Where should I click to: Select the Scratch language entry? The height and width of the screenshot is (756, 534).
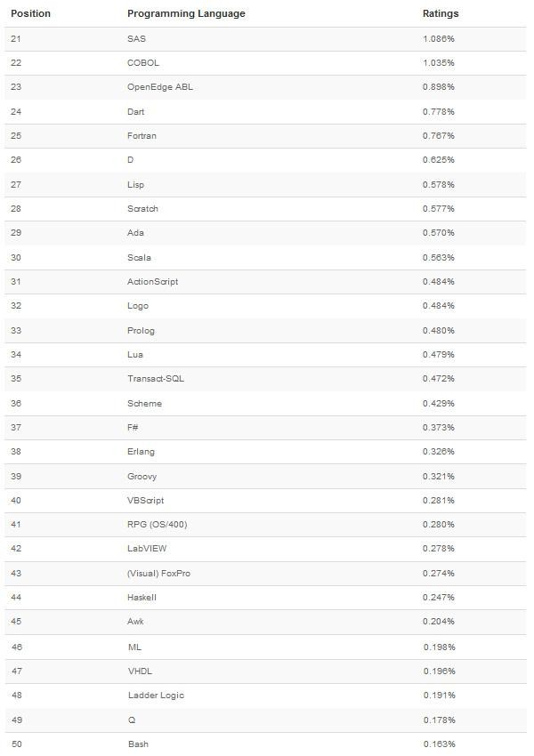pos(142,209)
